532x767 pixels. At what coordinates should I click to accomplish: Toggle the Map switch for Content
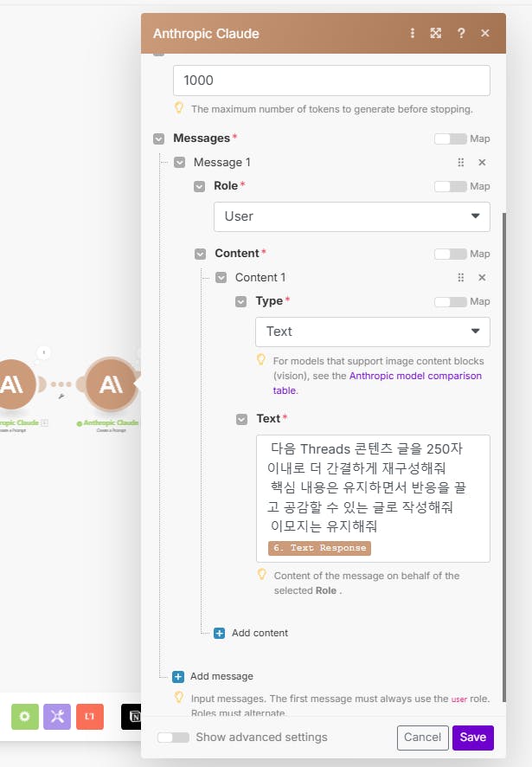tap(451, 254)
